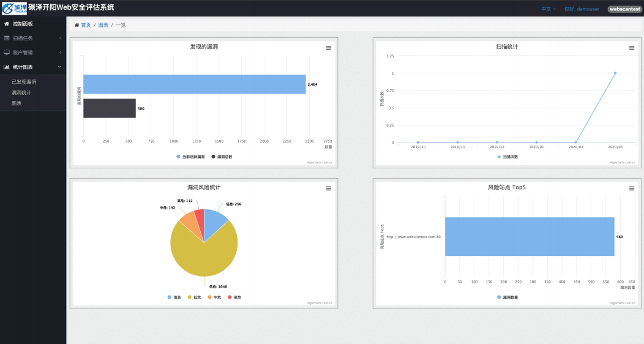The height and width of the screenshot is (344, 644).
Task: Click the blue bar labeled 2,464
Action: [195, 84]
